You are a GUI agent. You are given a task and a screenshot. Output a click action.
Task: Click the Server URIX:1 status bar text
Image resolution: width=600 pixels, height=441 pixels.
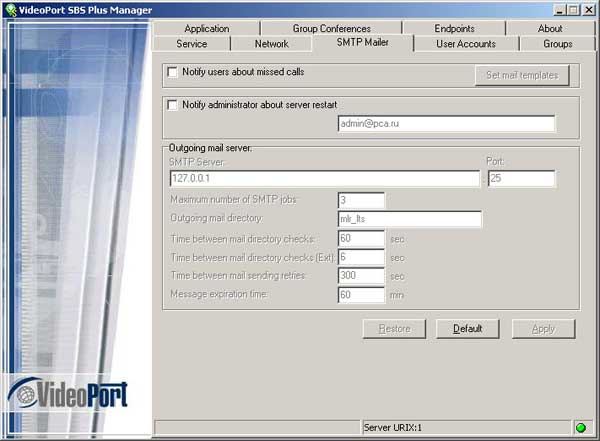point(393,428)
